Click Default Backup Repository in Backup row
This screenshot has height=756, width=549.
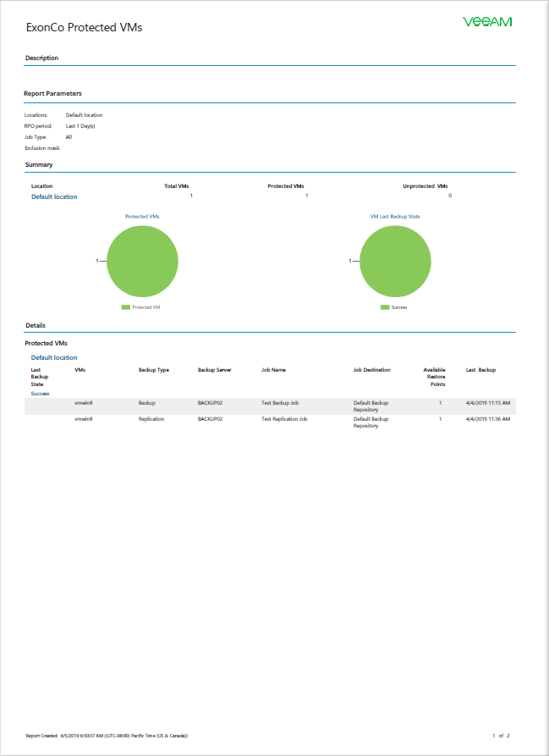[x=371, y=406]
